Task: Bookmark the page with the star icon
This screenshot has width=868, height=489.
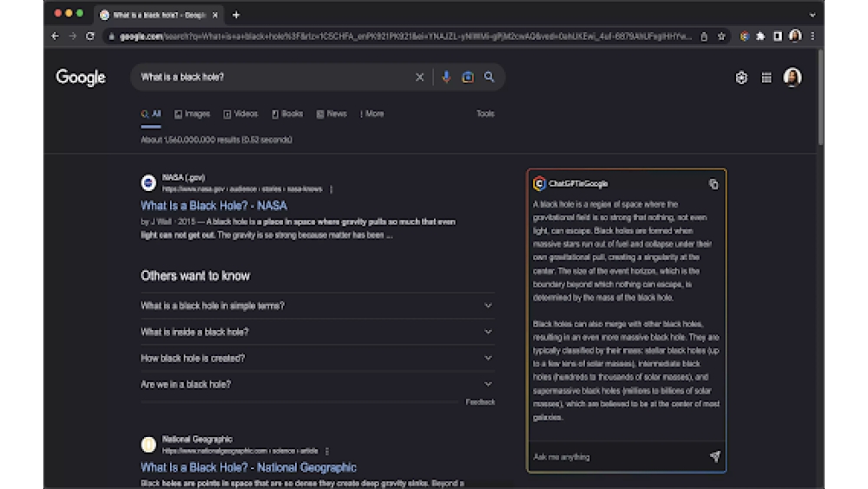Action: [x=721, y=36]
